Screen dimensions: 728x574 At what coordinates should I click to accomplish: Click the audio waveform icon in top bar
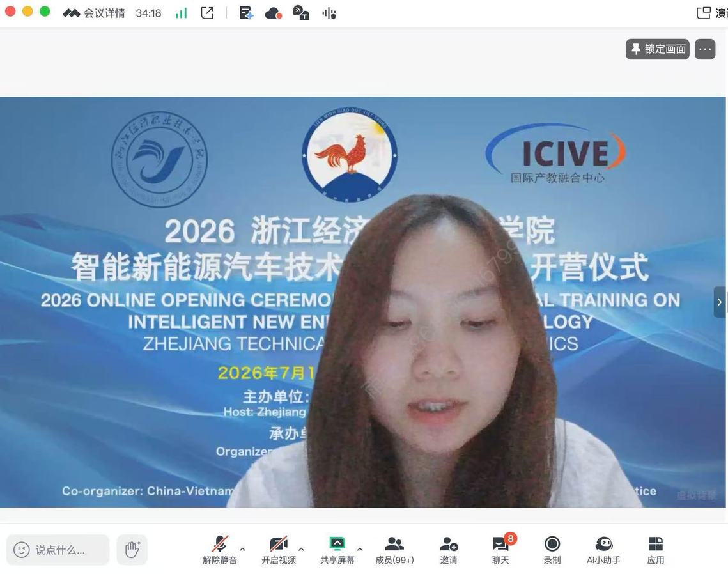pyautogui.click(x=329, y=13)
